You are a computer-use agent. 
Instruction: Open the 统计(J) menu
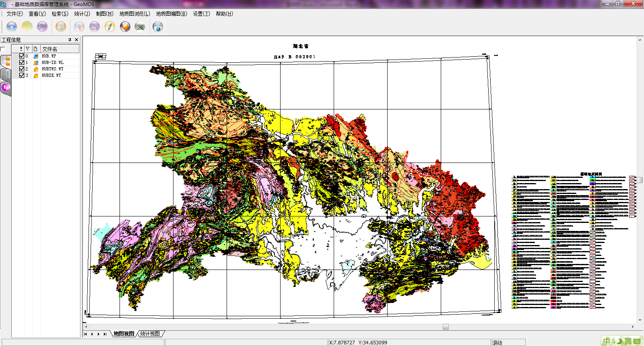82,14
